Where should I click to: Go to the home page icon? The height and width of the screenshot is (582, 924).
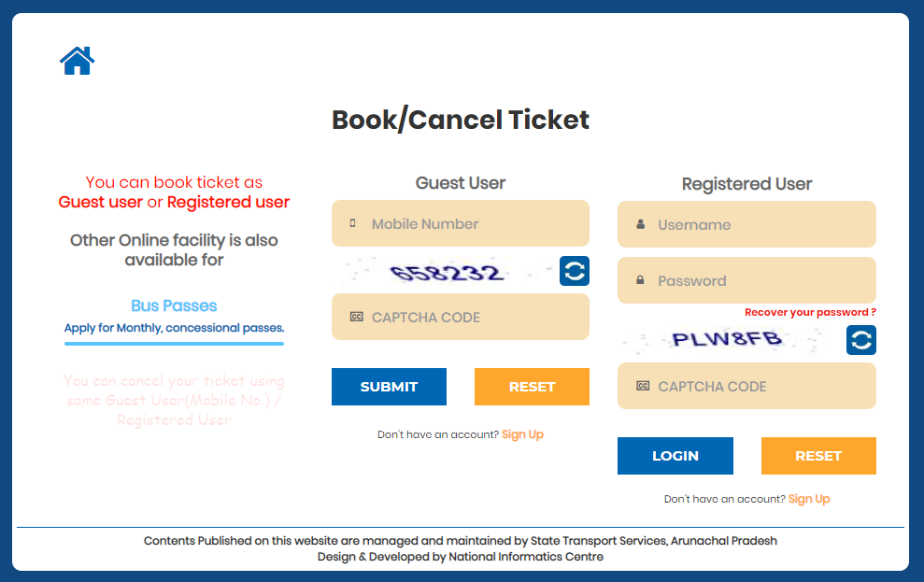78,61
